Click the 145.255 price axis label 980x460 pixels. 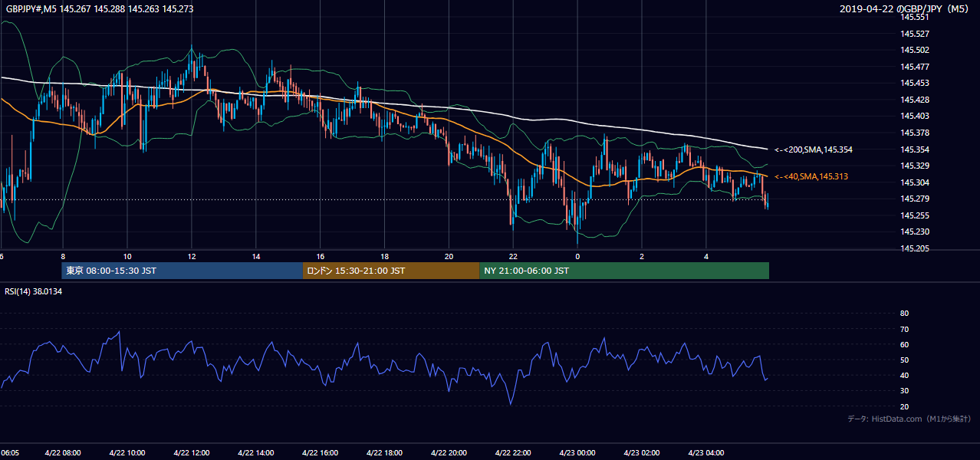pyautogui.click(x=914, y=215)
